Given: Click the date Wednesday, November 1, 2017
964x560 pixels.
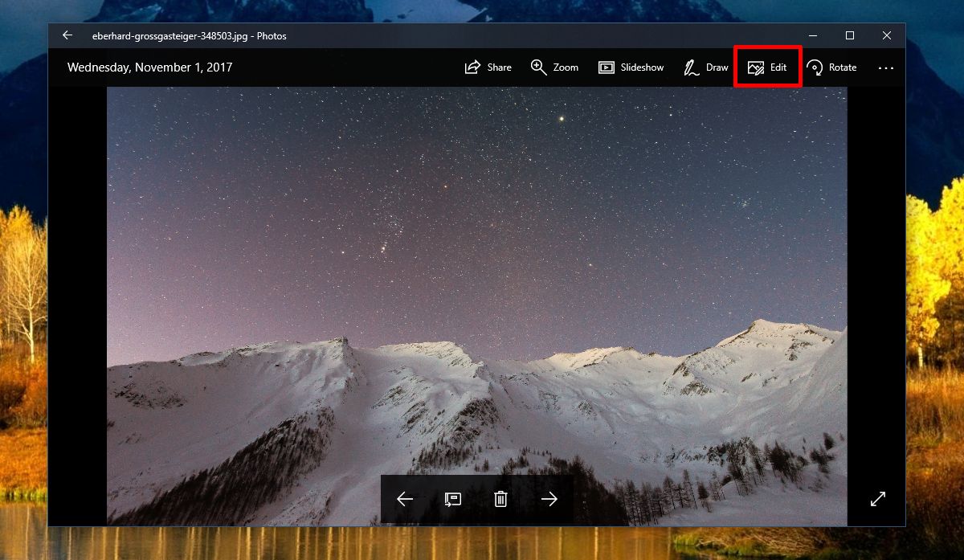Looking at the screenshot, I should 149,67.
